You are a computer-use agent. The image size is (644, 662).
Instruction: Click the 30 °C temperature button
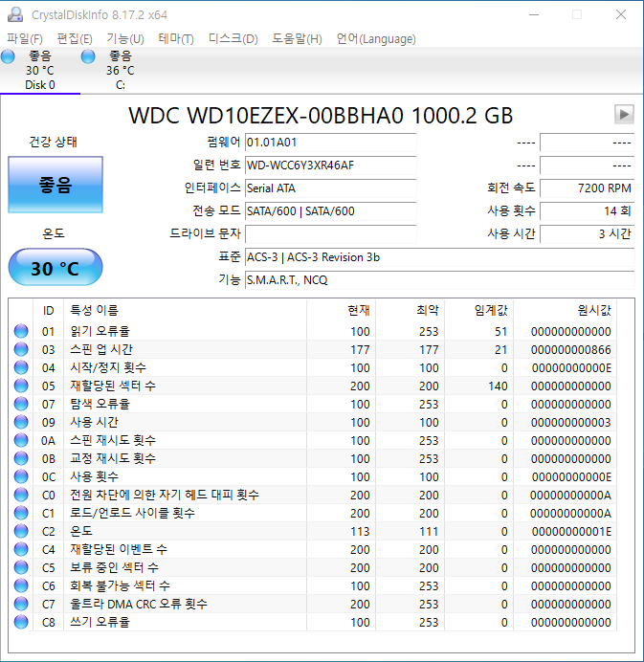(56, 268)
